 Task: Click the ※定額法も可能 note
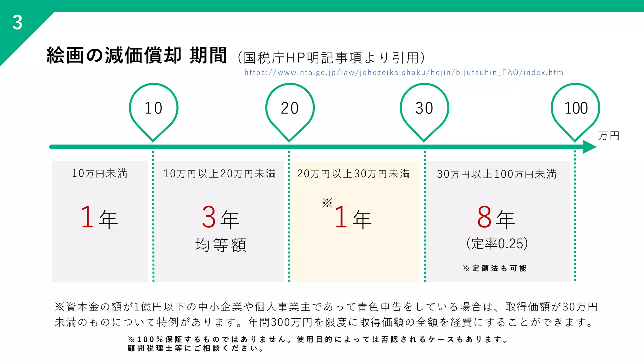click(495, 268)
